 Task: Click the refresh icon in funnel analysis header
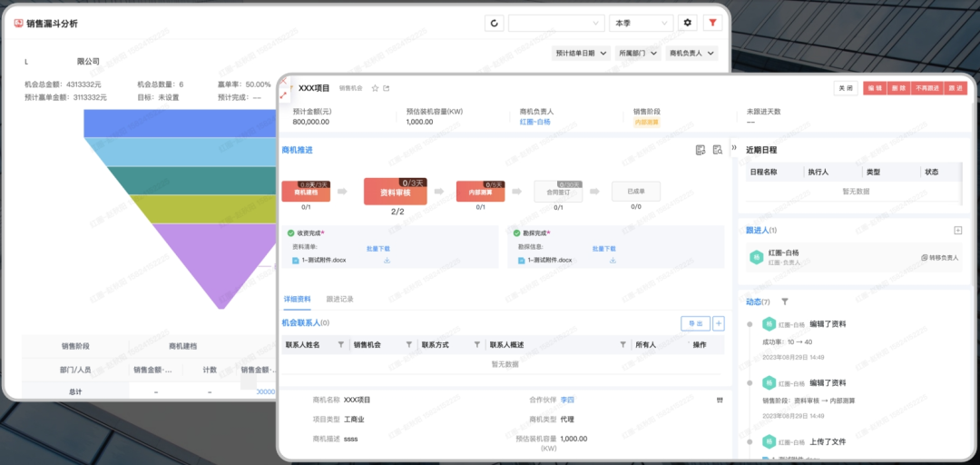495,23
